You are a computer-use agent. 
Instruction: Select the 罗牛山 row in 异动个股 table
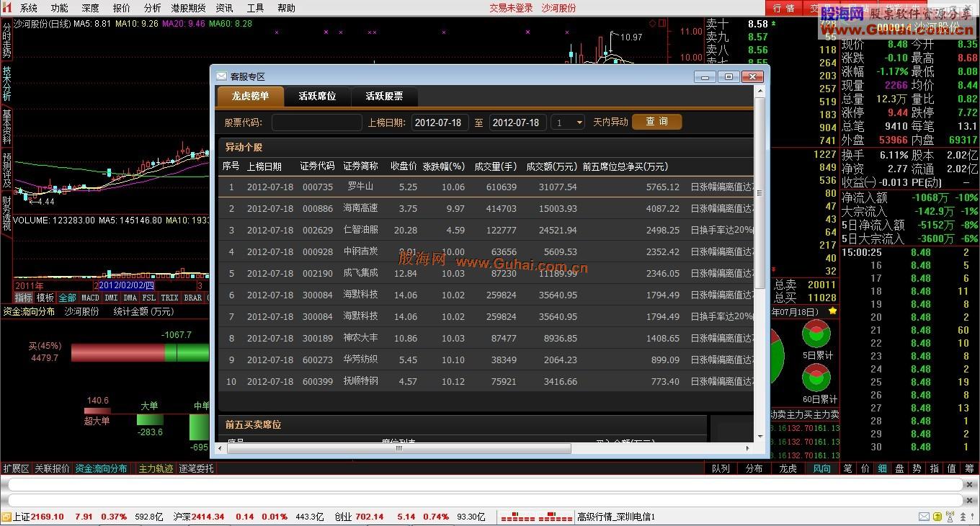[x=486, y=187]
